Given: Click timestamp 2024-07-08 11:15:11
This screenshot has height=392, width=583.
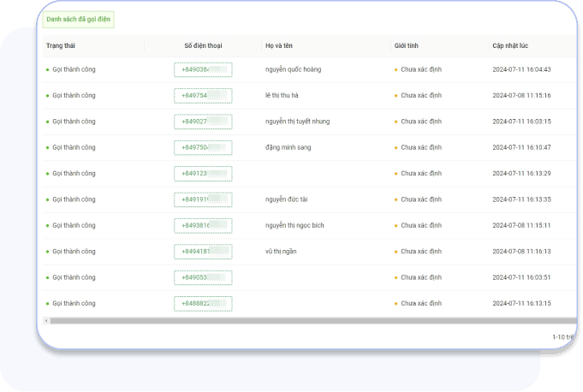Looking at the screenshot, I should pyautogui.click(x=521, y=226).
